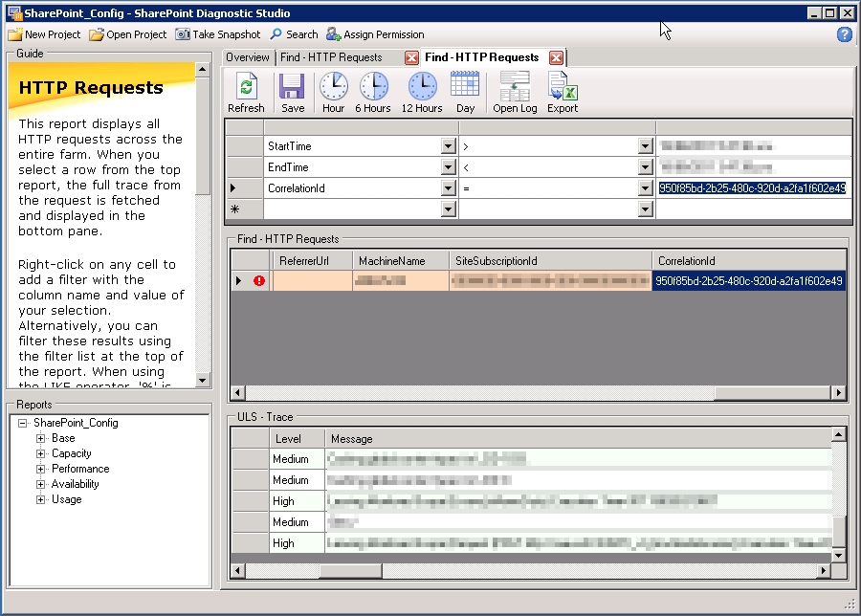Click Assign Permission
This screenshot has width=861, height=616.
tap(375, 34)
